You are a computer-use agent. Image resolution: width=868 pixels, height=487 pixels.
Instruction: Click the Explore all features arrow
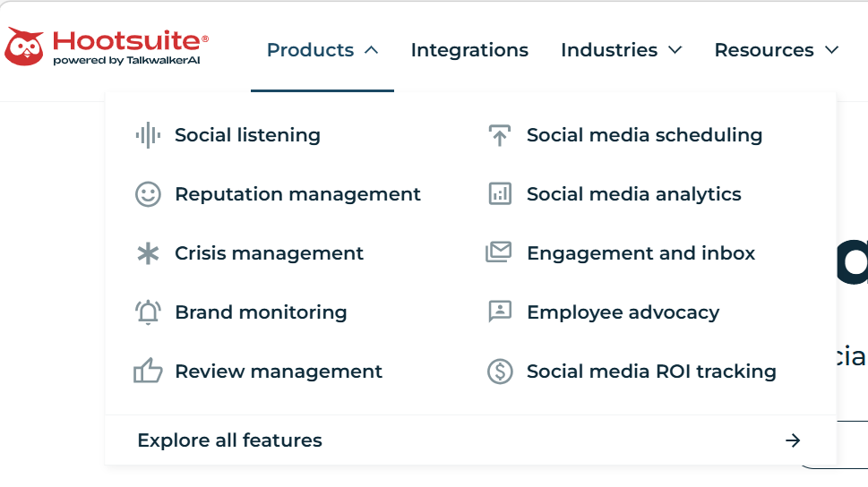pyautogui.click(x=793, y=440)
